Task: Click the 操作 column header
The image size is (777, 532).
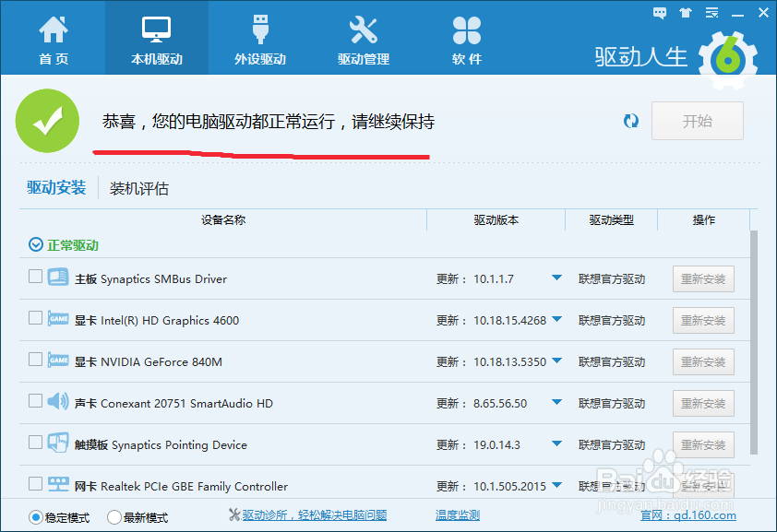Action: pos(704,219)
